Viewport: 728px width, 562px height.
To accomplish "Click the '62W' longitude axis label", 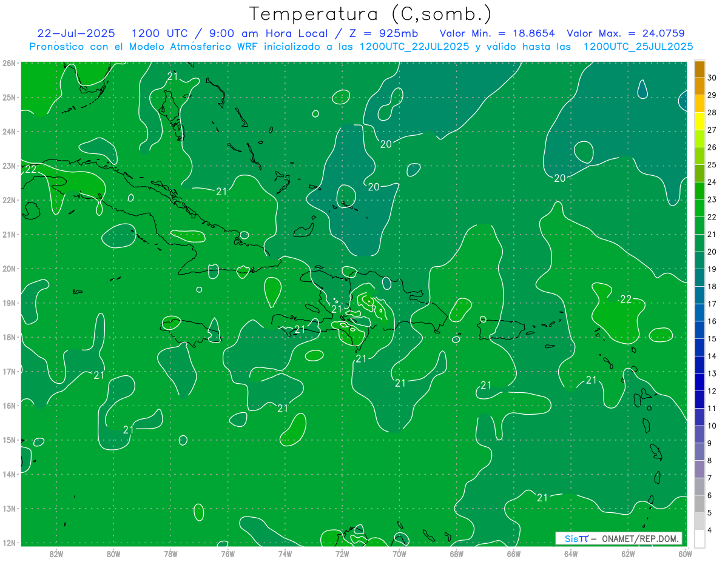I will coord(628,553).
